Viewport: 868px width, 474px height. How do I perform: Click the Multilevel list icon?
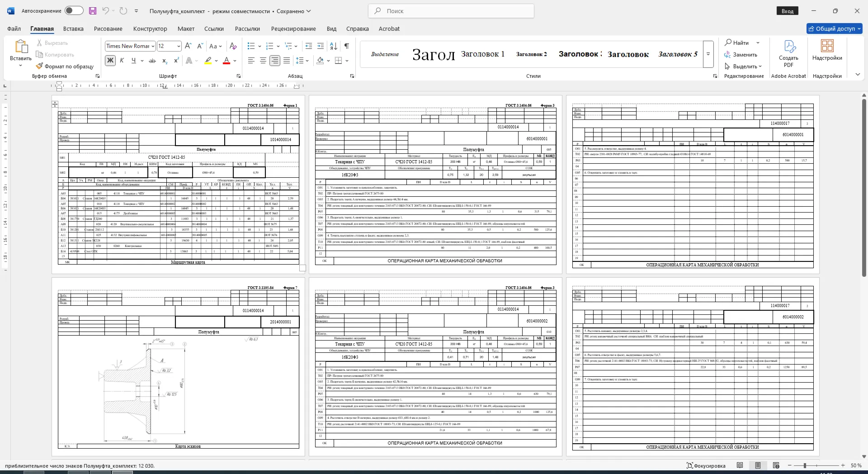[288, 46]
